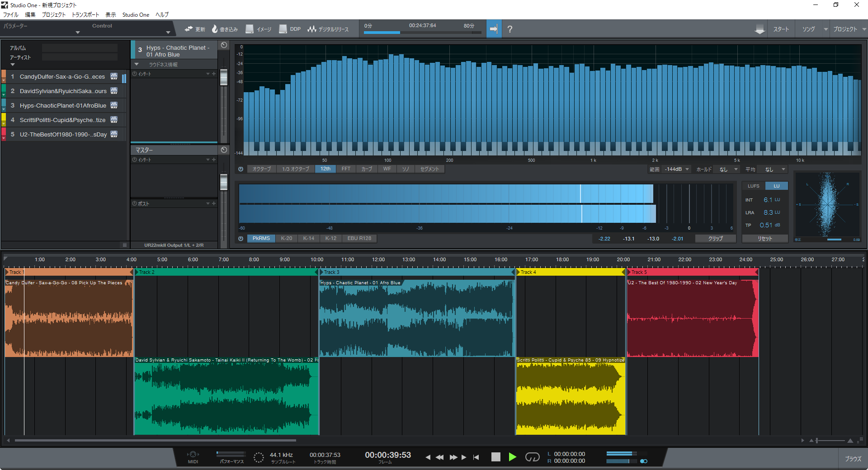
Task: Open the question mark help icon
Action: [510, 29]
